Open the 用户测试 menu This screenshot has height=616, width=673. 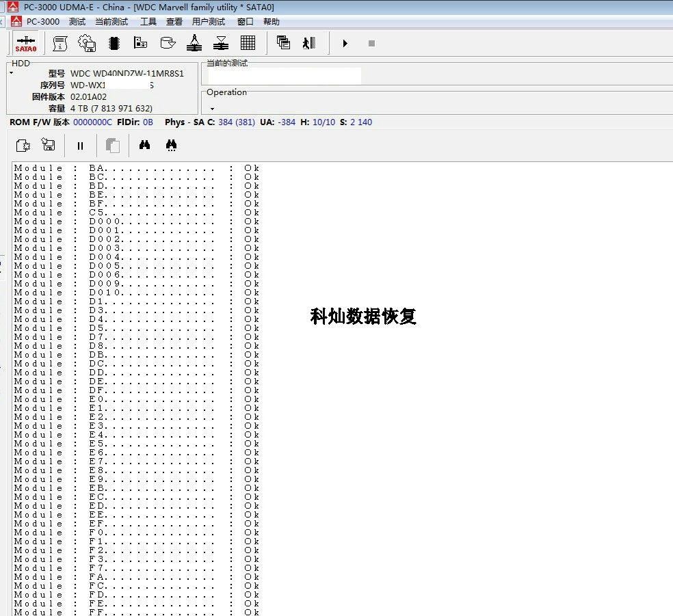click(209, 21)
